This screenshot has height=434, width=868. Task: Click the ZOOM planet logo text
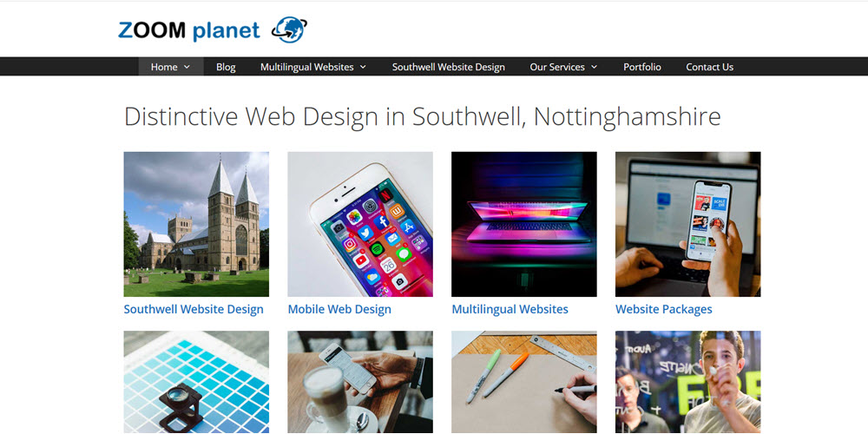click(x=188, y=31)
